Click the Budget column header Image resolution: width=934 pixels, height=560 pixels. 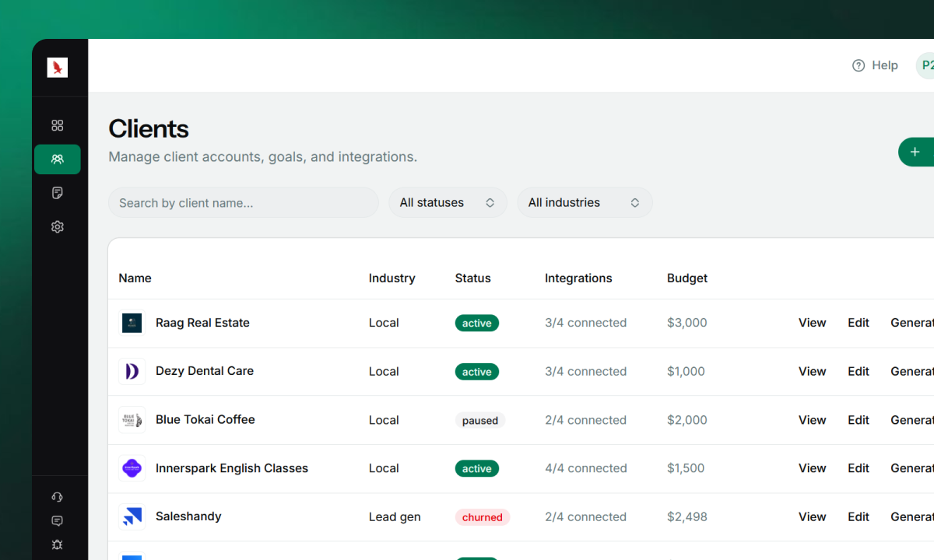(687, 278)
